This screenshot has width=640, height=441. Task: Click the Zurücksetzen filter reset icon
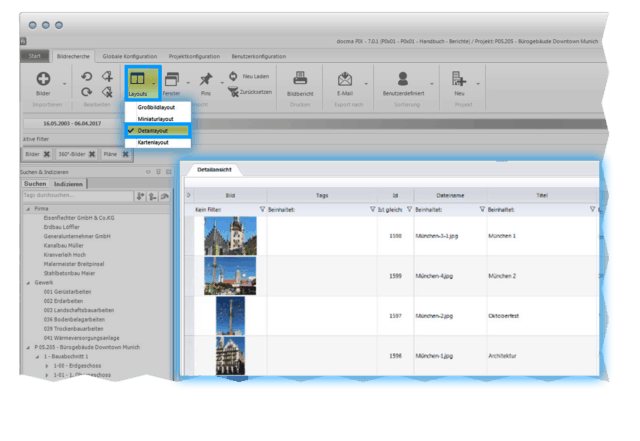click(233, 92)
